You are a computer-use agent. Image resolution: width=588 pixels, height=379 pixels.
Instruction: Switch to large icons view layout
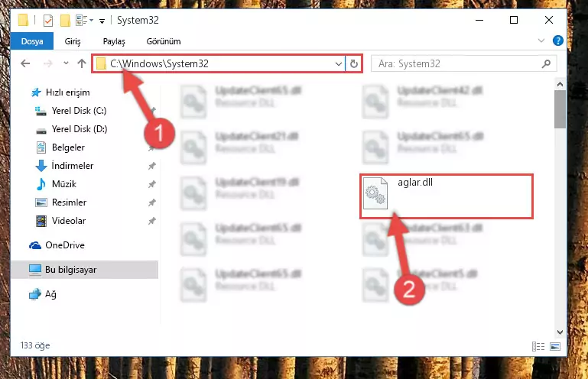pyautogui.click(x=555, y=346)
